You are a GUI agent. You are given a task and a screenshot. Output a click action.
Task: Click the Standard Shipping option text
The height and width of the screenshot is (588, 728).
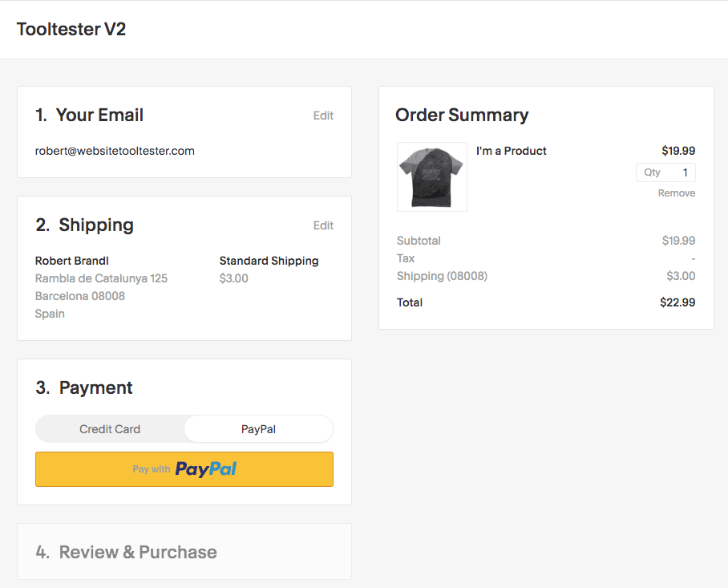coord(269,261)
